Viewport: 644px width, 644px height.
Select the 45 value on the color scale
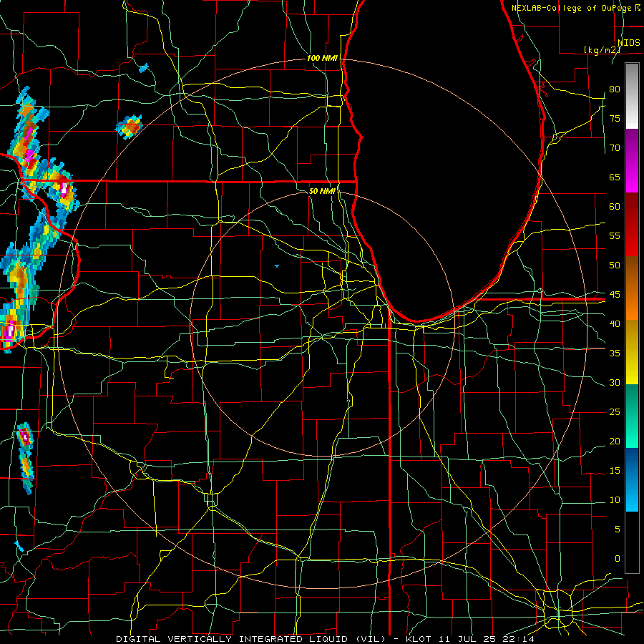(615, 295)
